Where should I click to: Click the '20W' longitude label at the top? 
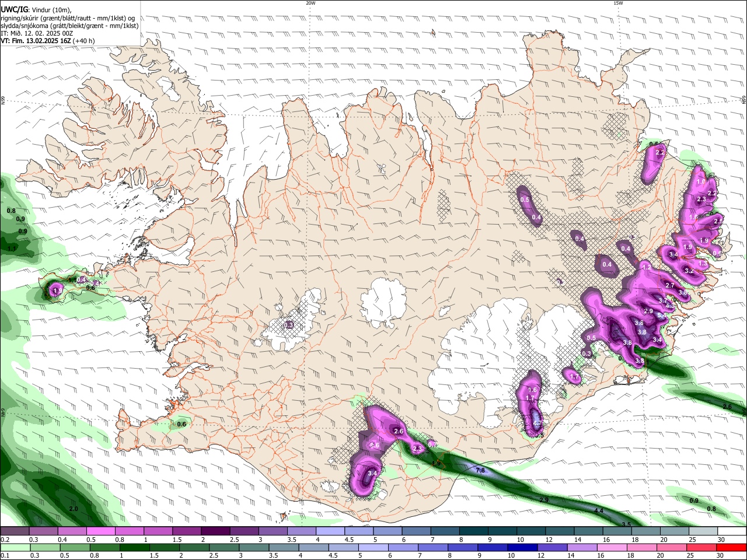pyautogui.click(x=310, y=3)
